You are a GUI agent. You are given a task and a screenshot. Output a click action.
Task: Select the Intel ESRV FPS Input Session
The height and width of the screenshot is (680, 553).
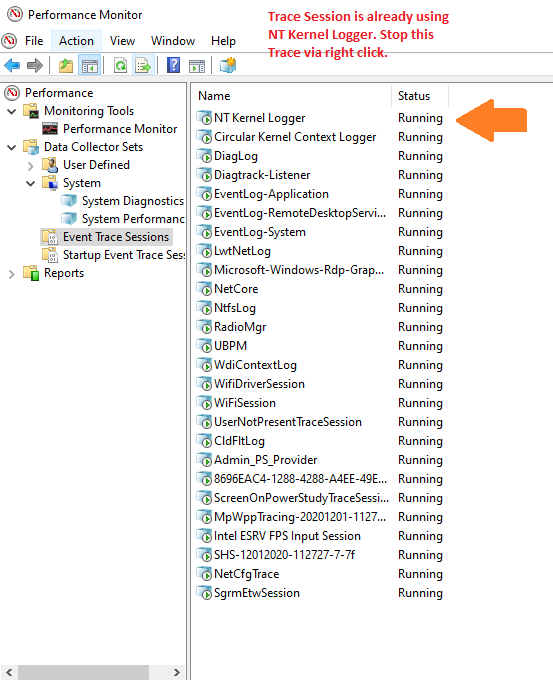click(287, 536)
